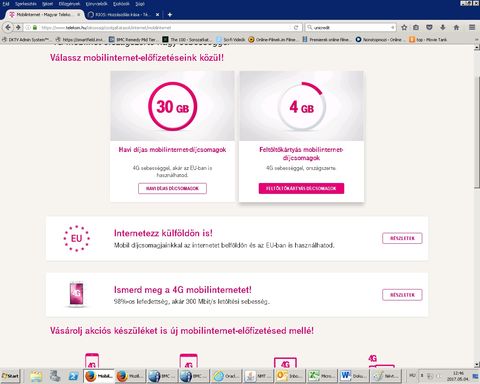This screenshot has height=384, width=480.
Task: Open the Nézet menu
Action: coord(48,4)
